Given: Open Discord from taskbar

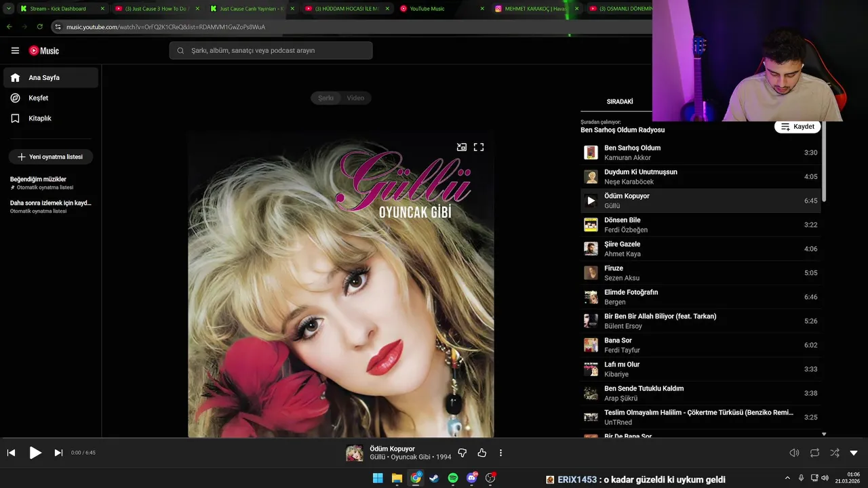Looking at the screenshot, I should (472, 479).
